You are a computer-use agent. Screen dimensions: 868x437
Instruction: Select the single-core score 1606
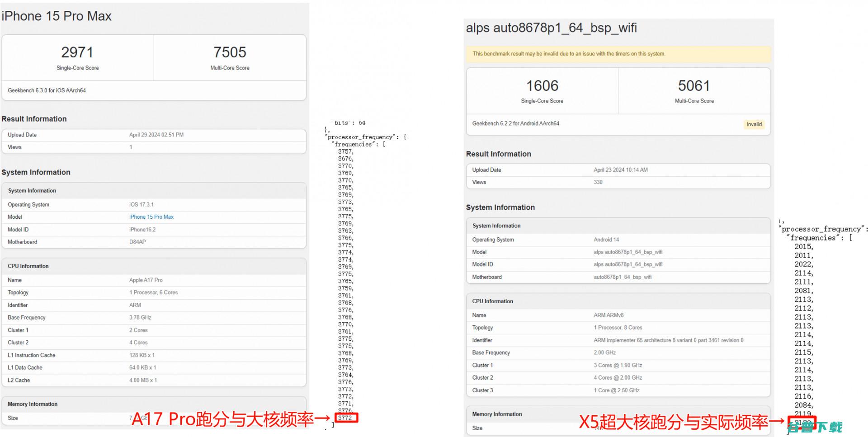(542, 86)
